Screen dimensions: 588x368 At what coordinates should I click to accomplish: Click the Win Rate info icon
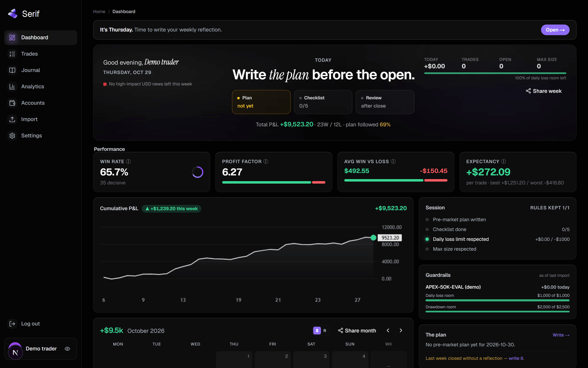coord(129,161)
